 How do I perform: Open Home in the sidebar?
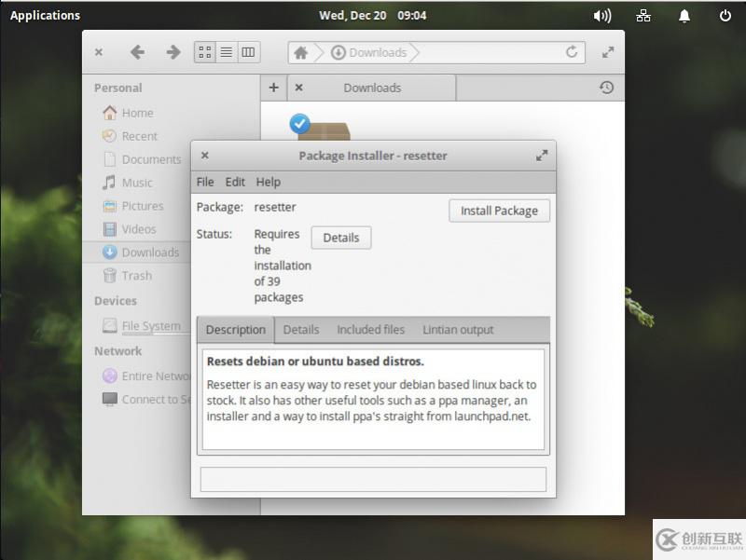129,113
